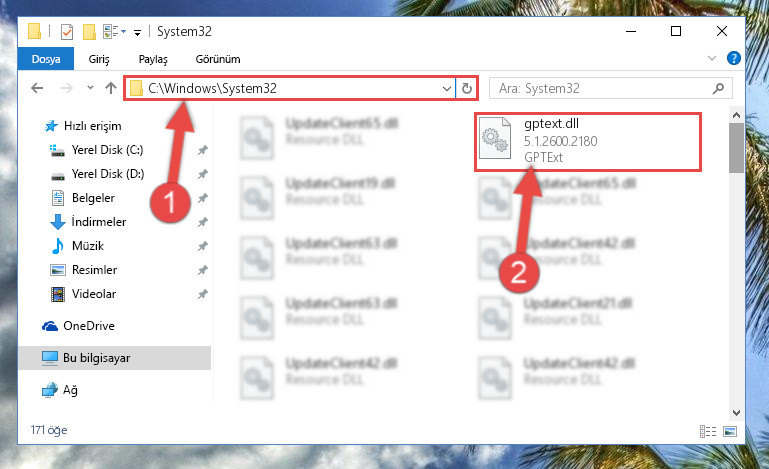Refresh the System32 folder view

466,88
